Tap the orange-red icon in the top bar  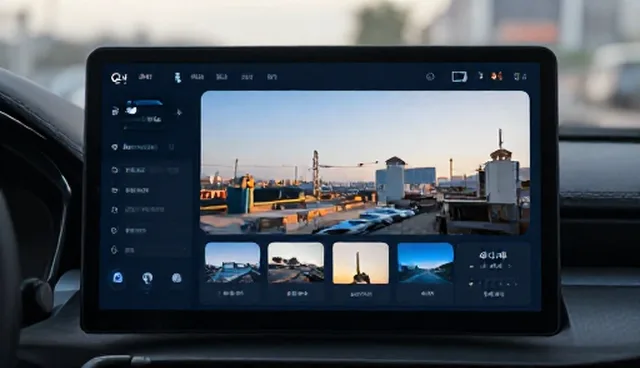coord(497,76)
